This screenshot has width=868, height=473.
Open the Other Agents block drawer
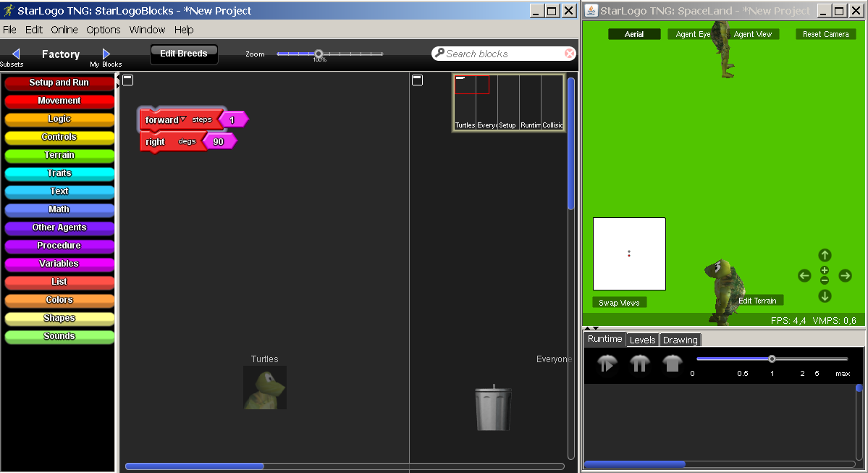click(59, 227)
